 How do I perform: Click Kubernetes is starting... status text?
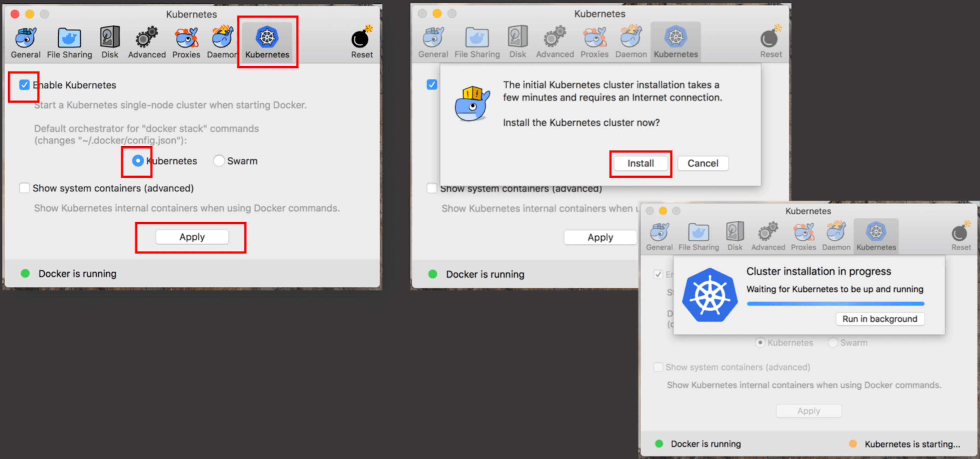click(912, 444)
